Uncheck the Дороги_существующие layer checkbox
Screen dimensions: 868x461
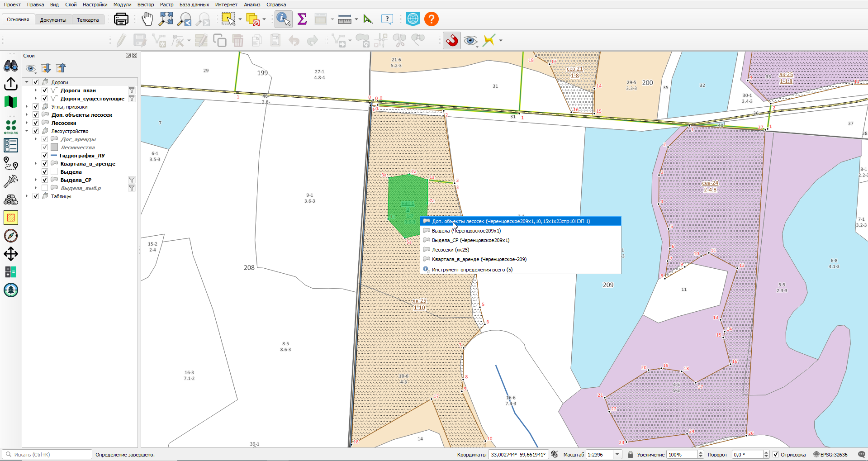tap(45, 99)
